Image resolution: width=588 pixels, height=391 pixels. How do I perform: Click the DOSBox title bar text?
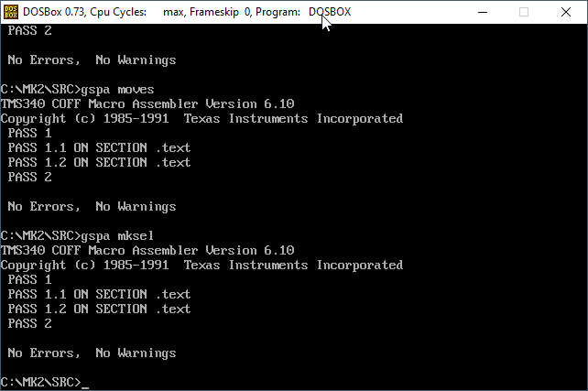click(187, 12)
